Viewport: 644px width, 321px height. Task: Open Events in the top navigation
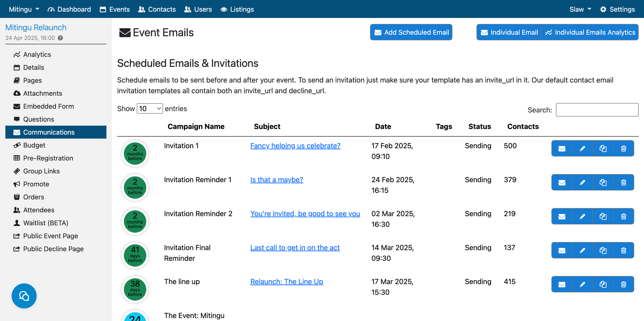click(x=115, y=9)
